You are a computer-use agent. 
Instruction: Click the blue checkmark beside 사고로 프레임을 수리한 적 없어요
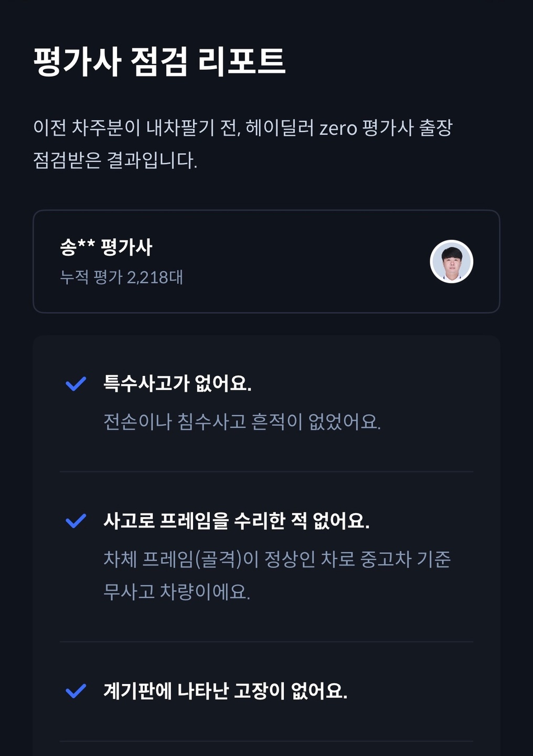pyautogui.click(x=76, y=521)
